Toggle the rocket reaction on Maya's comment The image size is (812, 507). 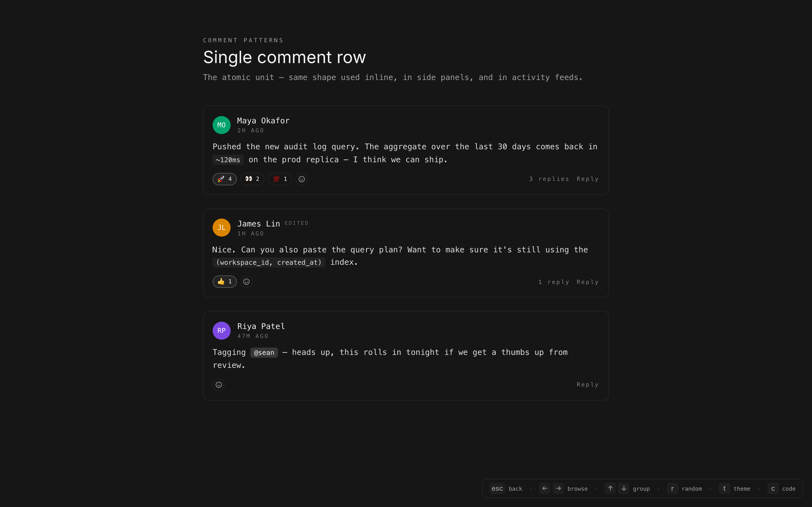[x=224, y=179]
